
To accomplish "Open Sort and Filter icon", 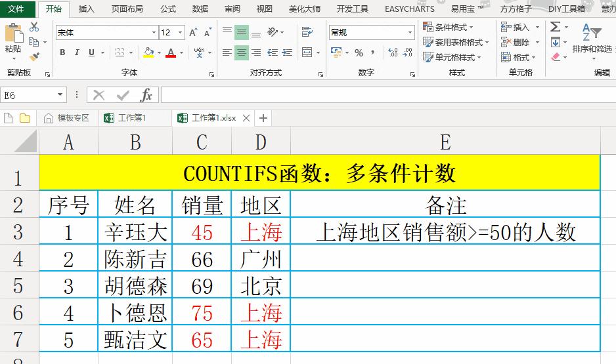I will pos(592,32).
